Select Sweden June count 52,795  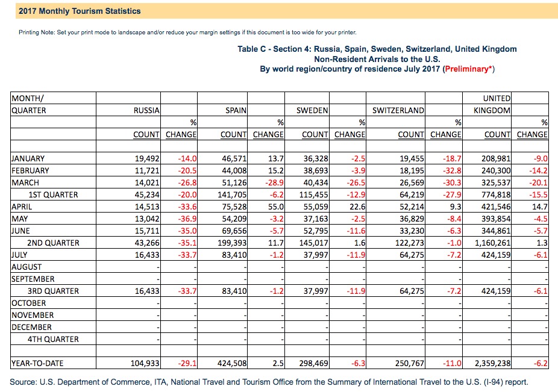pos(316,231)
